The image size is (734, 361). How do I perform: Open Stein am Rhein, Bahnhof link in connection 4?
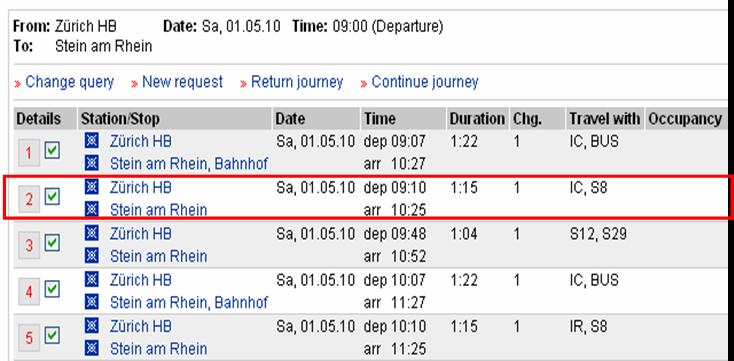pyautogui.click(x=189, y=302)
